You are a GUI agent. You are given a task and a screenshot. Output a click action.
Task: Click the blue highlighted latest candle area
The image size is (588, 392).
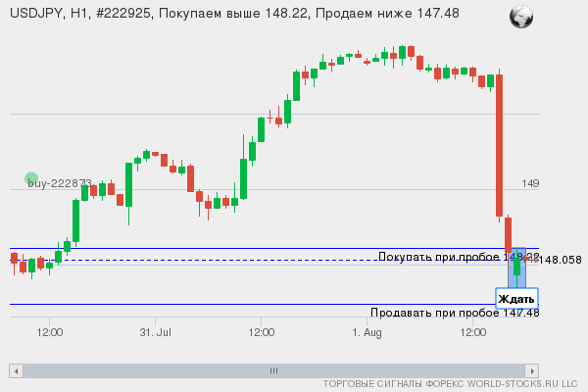click(516, 268)
